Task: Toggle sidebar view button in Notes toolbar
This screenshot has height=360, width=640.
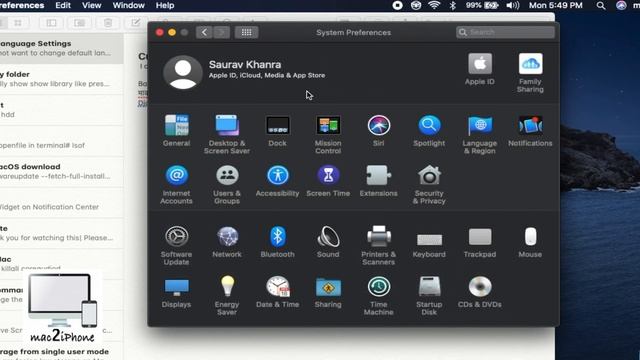Action: point(51,23)
